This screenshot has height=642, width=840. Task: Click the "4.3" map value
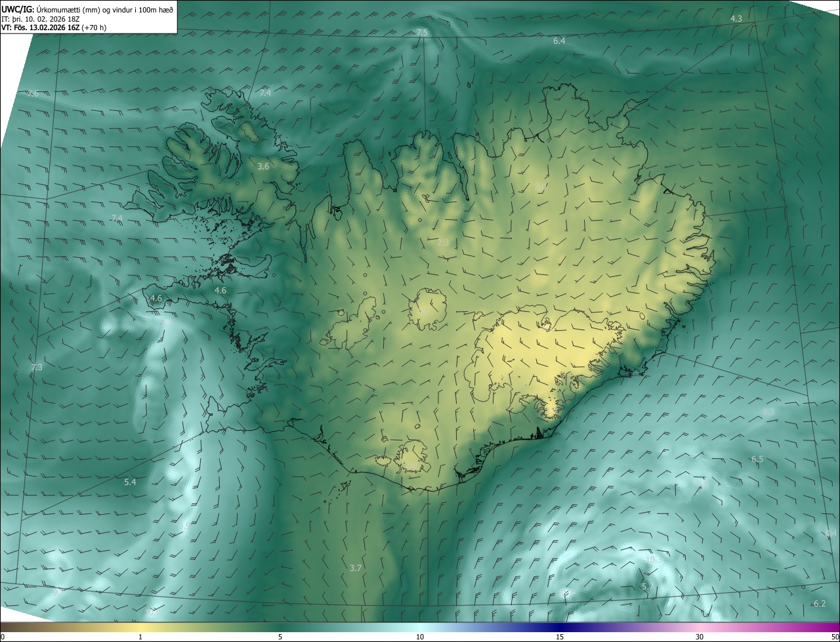click(x=736, y=18)
